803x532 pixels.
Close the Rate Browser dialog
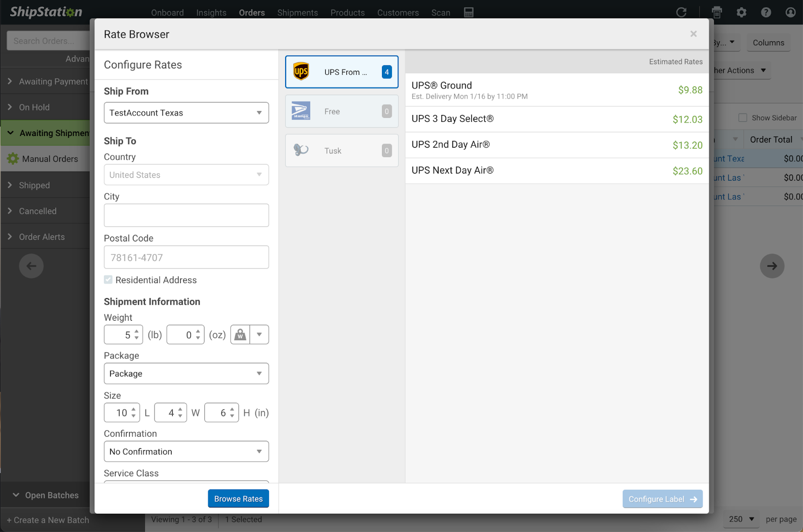pos(694,34)
